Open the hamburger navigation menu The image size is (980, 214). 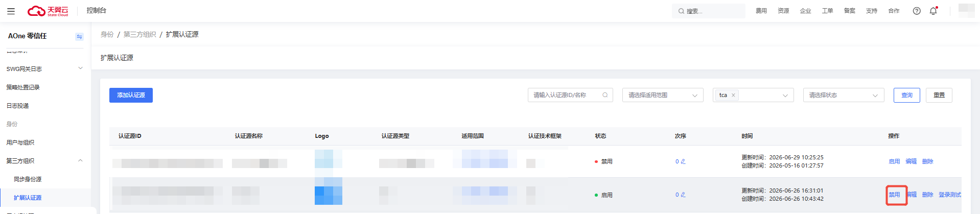pyautogui.click(x=11, y=11)
